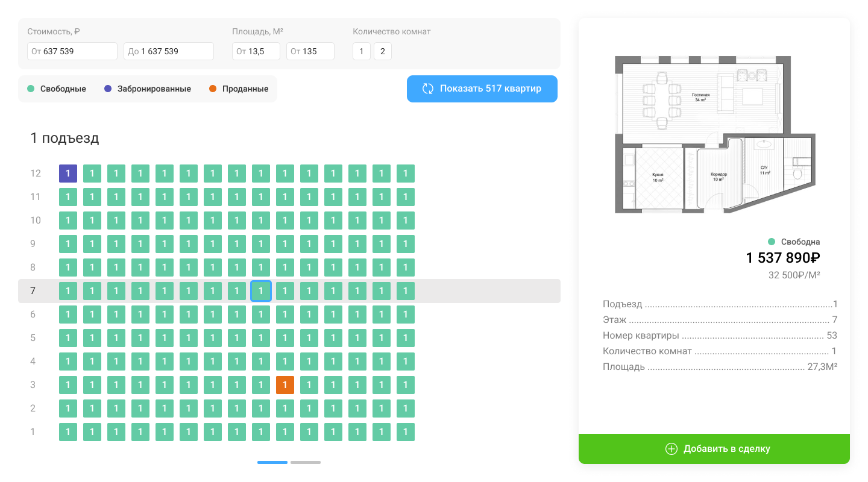Click Добавить в сделку button

pos(714,449)
